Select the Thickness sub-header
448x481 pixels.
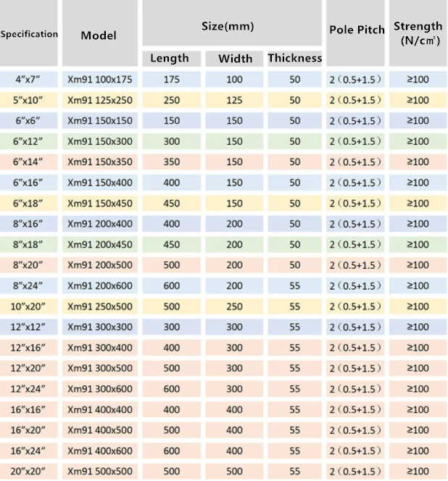294,59
